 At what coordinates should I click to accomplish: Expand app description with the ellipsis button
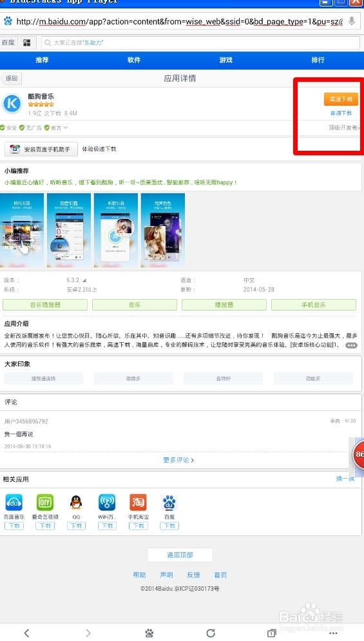point(351,345)
